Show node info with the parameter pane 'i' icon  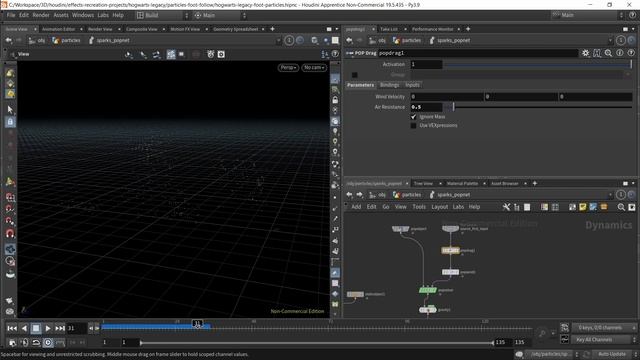(x=620, y=53)
